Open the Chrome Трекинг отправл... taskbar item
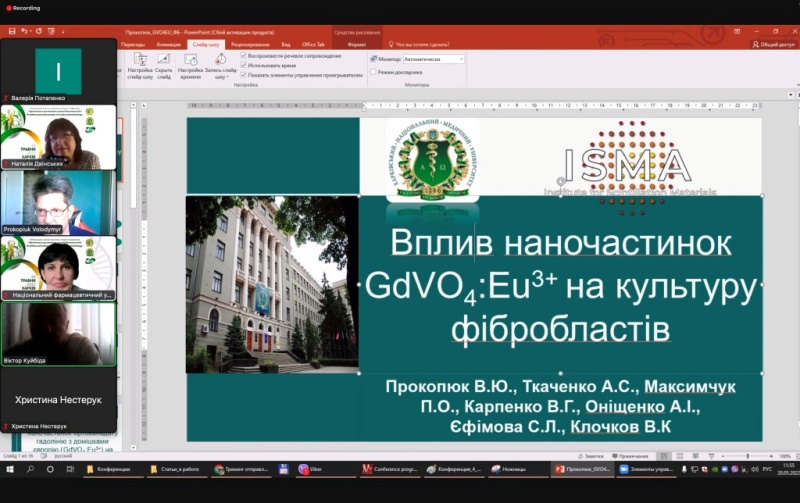 [241, 469]
